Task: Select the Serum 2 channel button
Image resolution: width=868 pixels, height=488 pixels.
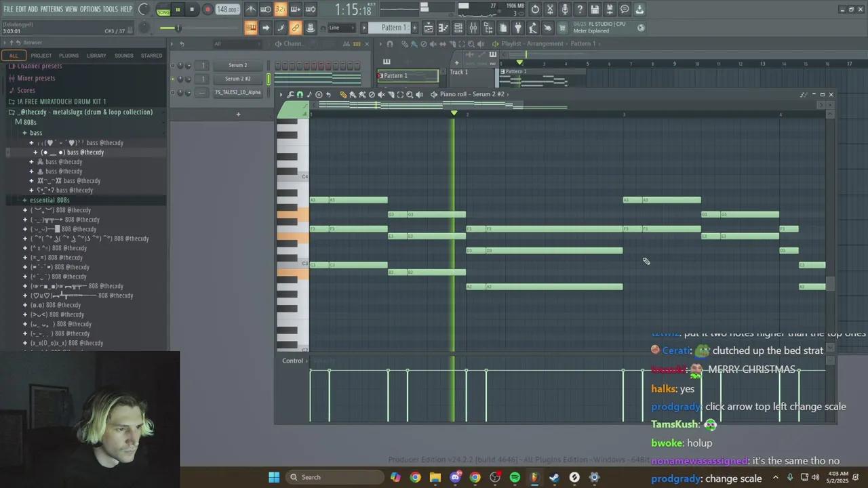Action: (237, 65)
